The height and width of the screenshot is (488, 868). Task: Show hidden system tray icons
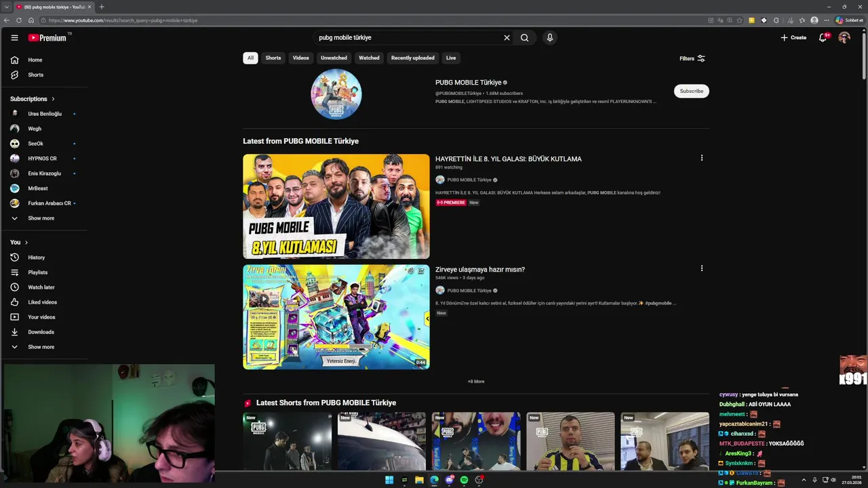pos(804,480)
